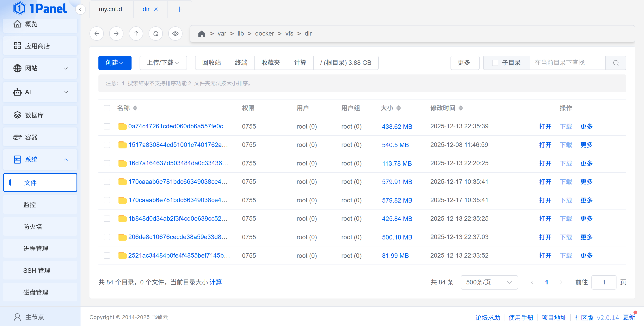Screen dimensions: 644x326
Task: Open 容器 containers in sidebar
Action: (x=31, y=137)
